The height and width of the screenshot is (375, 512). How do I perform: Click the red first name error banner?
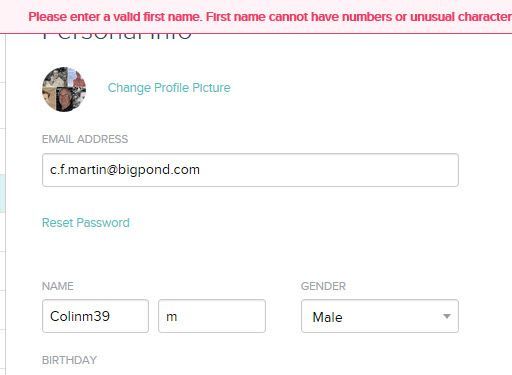click(256, 17)
